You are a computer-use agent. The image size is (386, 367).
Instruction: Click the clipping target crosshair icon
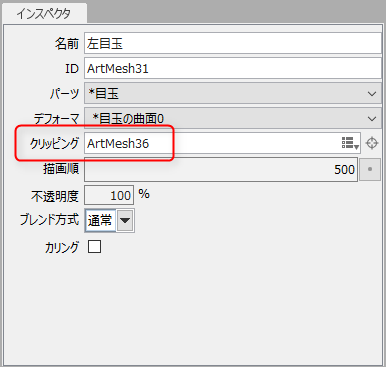(x=372, y=143)
